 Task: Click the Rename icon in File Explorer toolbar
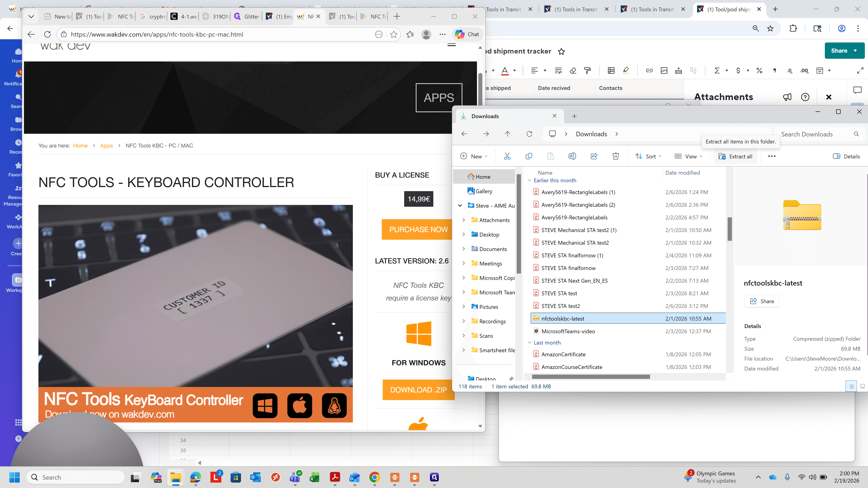coord(572,156)
